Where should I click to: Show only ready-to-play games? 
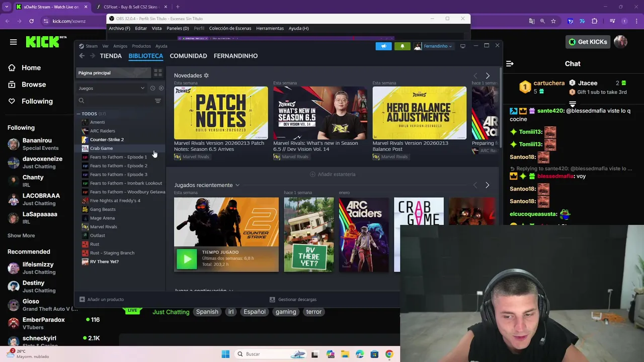pyautogui.click(x=161, y=88)
